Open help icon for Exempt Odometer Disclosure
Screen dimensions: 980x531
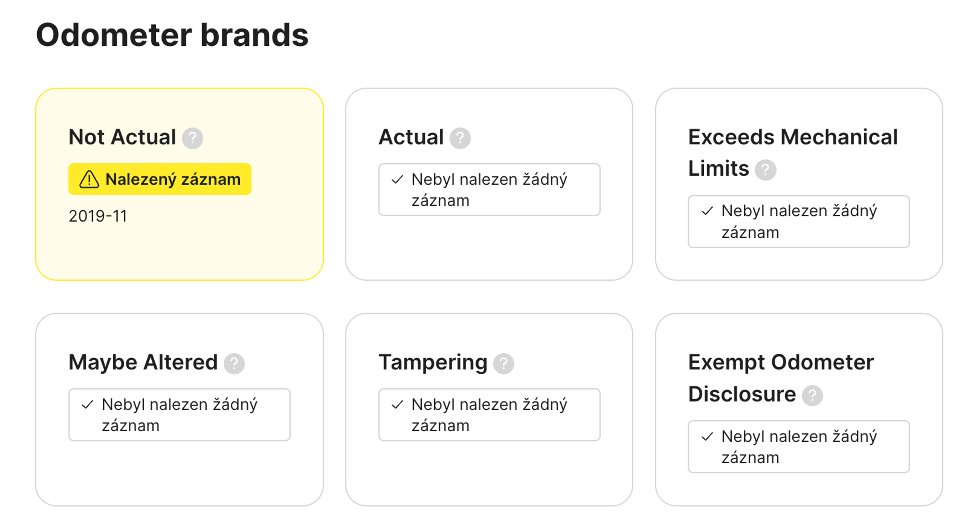pyautogui.click(x=812, y=395)
